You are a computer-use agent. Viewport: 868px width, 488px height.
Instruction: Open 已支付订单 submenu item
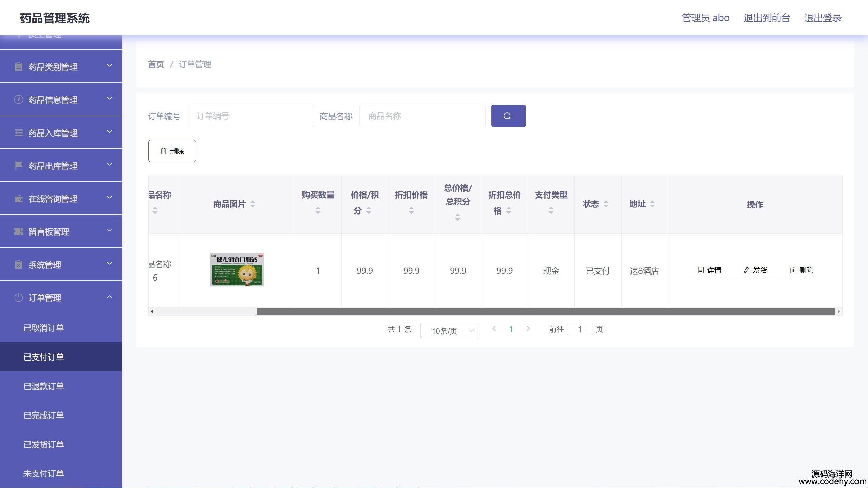tap(61, 357)
